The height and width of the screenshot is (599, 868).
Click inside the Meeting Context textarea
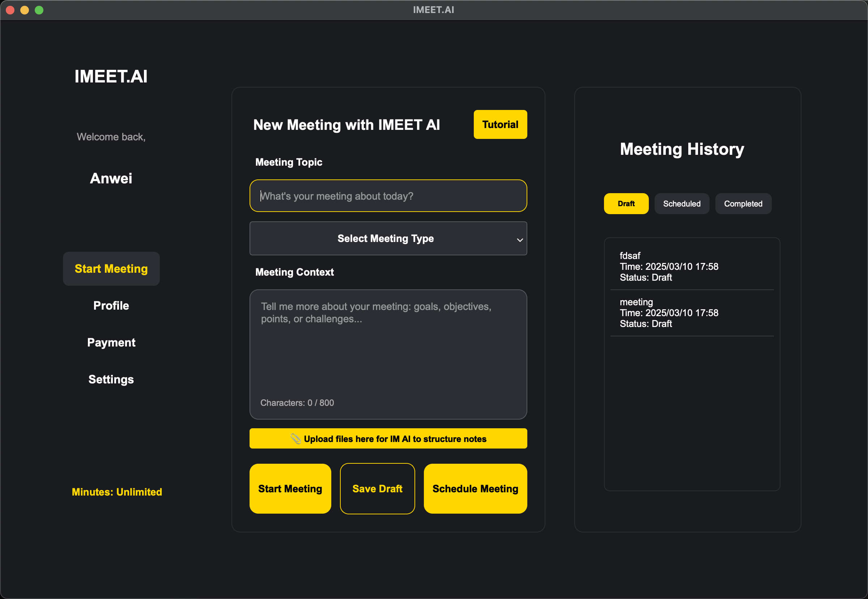[x=388, y=353]
